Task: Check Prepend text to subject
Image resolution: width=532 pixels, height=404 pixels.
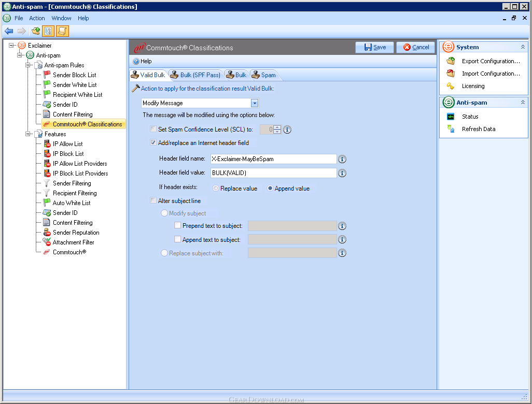Action: [177, 225]
